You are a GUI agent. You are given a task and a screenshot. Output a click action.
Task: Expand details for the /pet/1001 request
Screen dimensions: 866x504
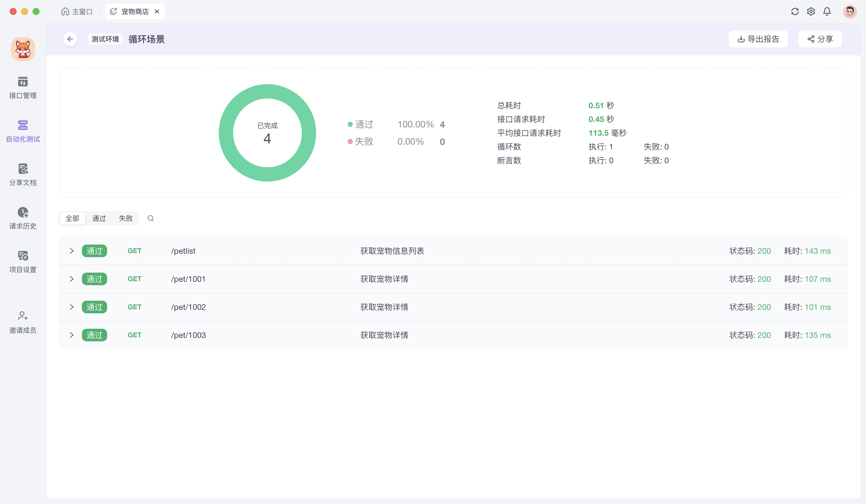click(x=72, y=279)
